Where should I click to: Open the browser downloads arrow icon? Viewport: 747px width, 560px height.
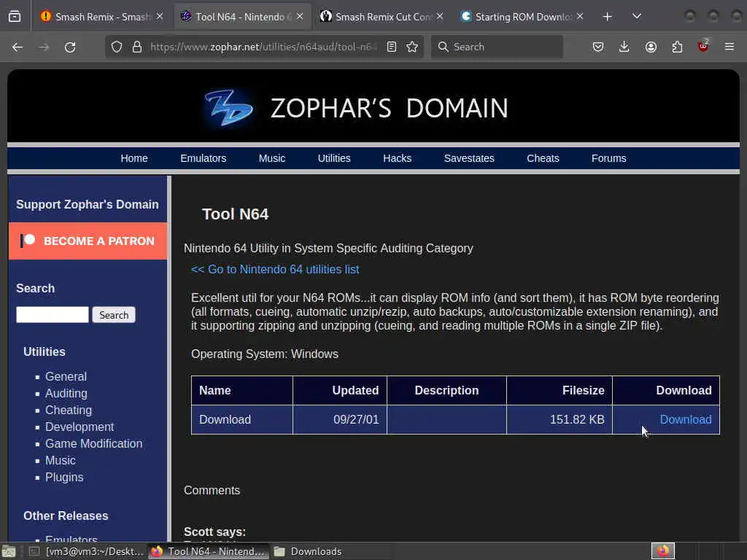pos(624,47)
